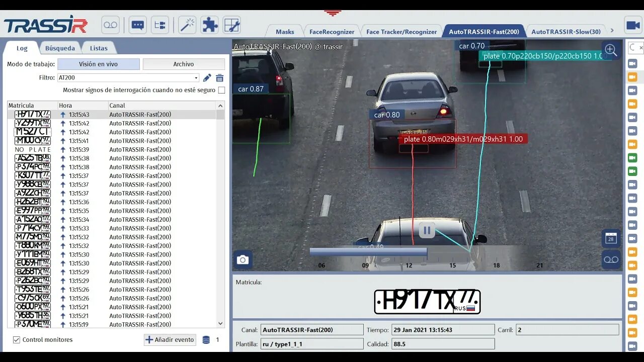Click the Carril field showing 2
Image resolution: width=644 pixels, height=362 pixels.
pyautogui.click(x=567, y=330)
